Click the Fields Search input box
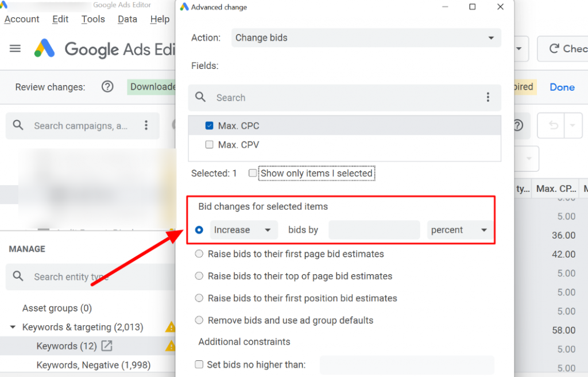 coord(345,98)
